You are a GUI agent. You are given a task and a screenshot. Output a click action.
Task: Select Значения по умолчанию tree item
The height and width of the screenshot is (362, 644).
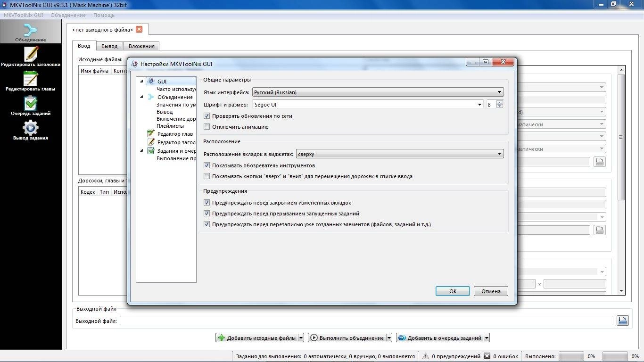point(176,105)
